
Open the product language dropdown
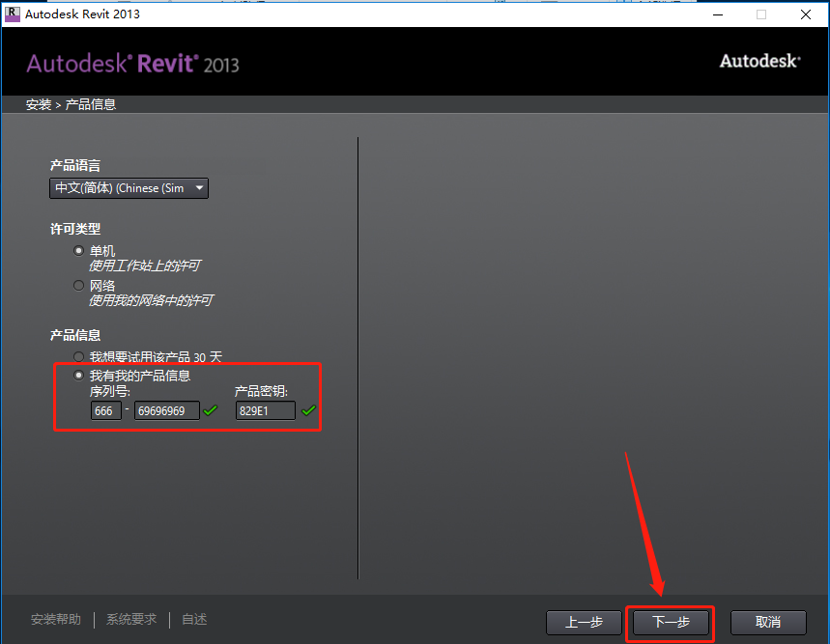(129, 188)
